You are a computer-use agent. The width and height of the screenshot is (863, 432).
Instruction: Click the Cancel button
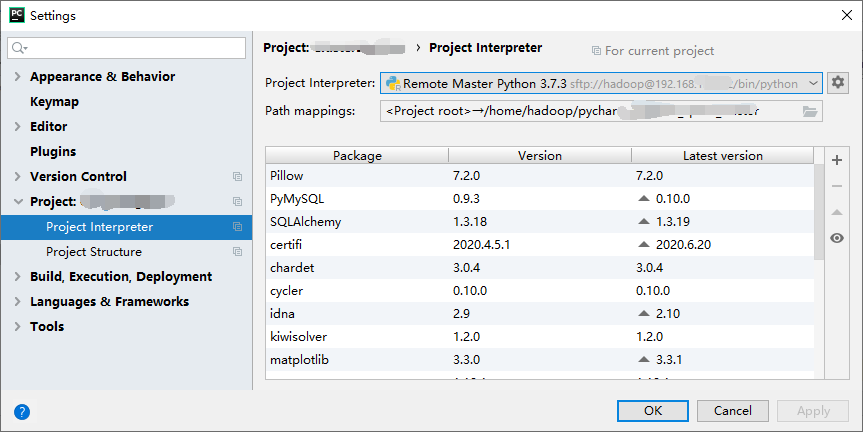tap(733, 411)
